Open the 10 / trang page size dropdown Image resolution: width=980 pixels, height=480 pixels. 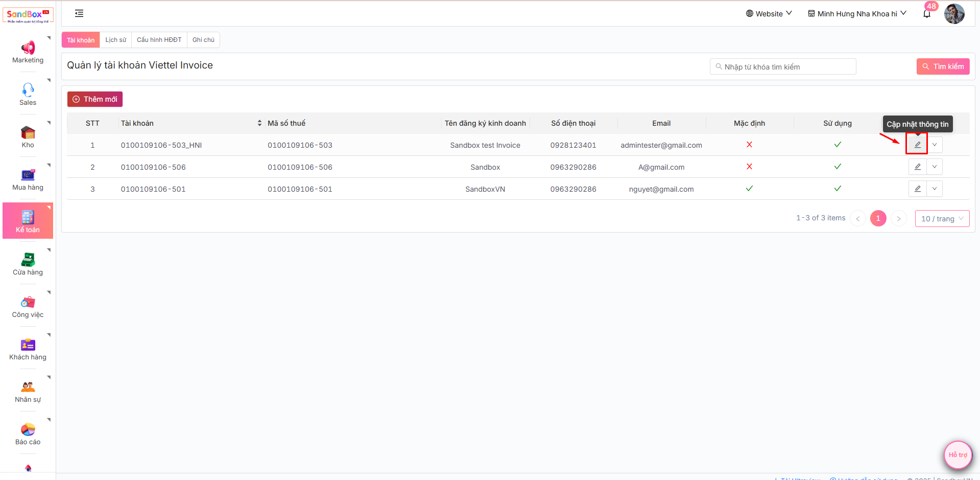(x=942, y=219)
